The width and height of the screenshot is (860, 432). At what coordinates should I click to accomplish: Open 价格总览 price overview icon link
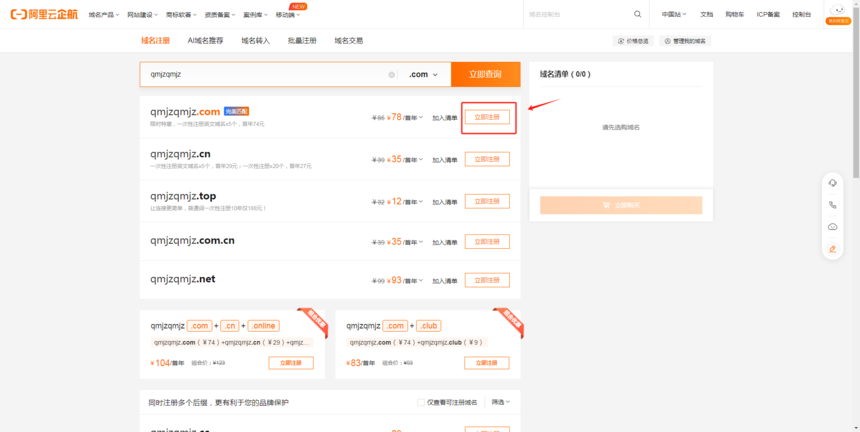633,41
